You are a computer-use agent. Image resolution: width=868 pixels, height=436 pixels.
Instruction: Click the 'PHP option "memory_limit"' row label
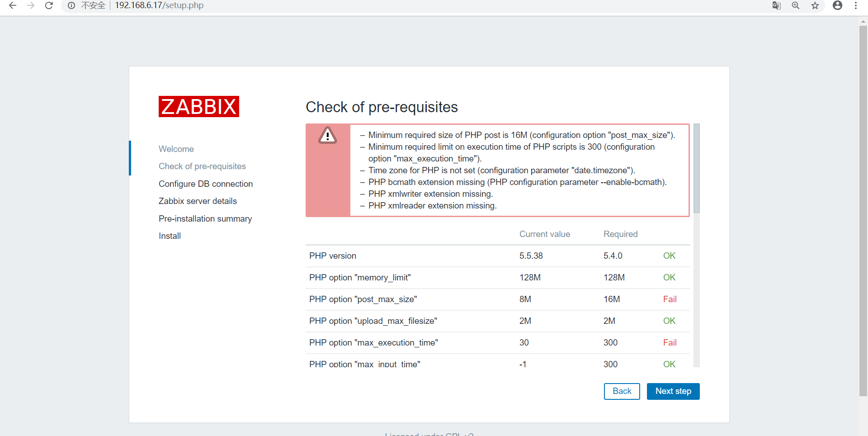coord(360,278)
